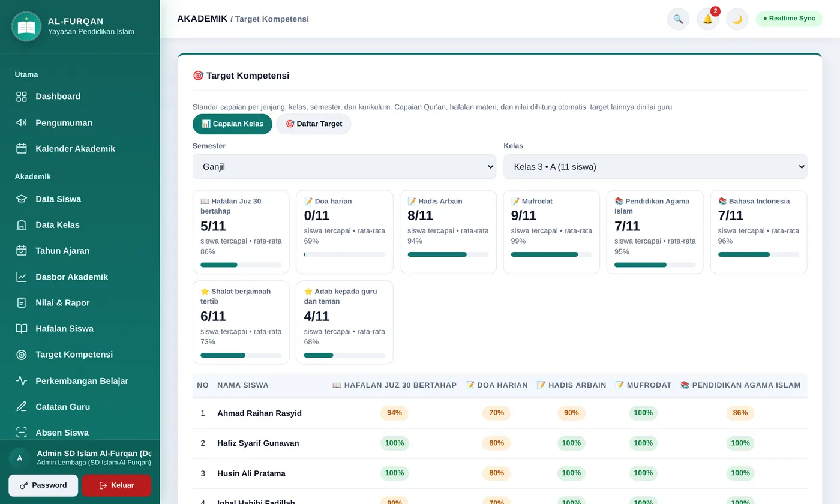Toggle dark mode with the moon button
Viewport: 840px width, 504px height.
(737, 19)
